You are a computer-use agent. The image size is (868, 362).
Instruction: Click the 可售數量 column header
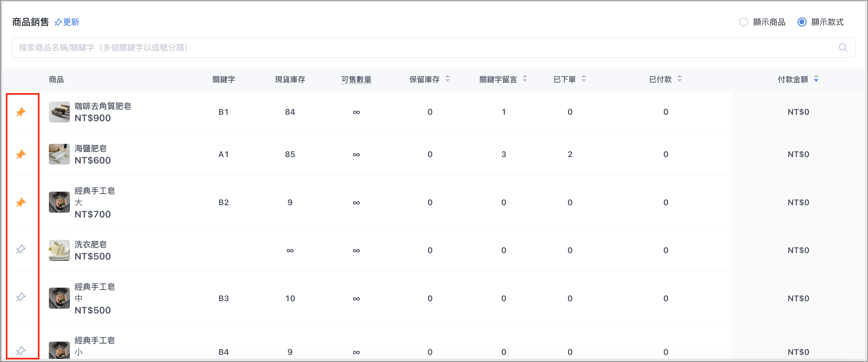click(x=356, y=80)
